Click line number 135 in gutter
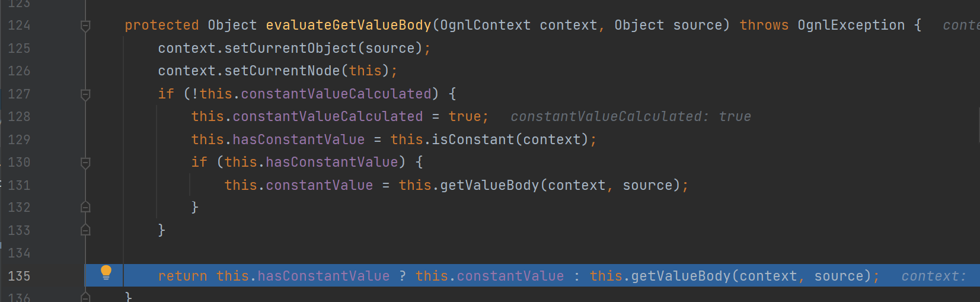 [19, 276]
